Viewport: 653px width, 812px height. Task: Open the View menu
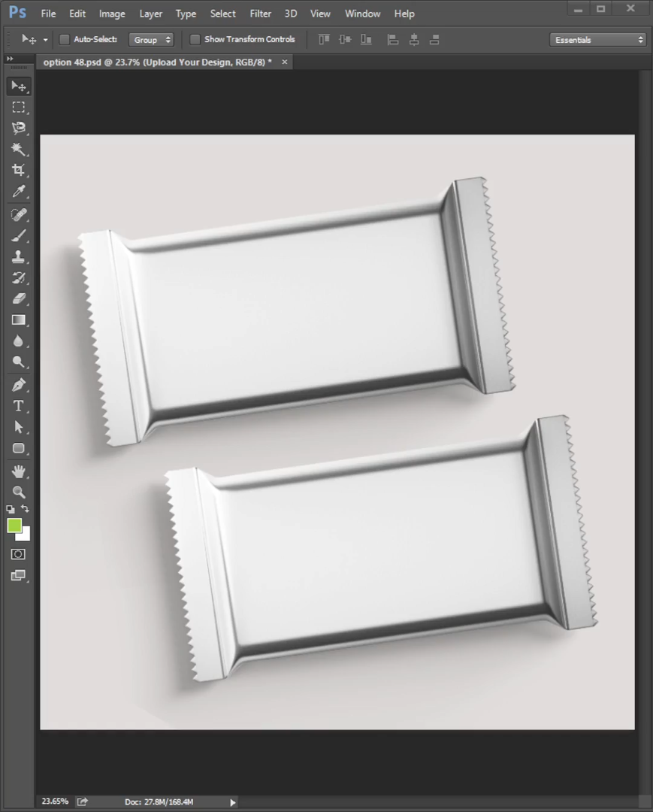[320, 14]
